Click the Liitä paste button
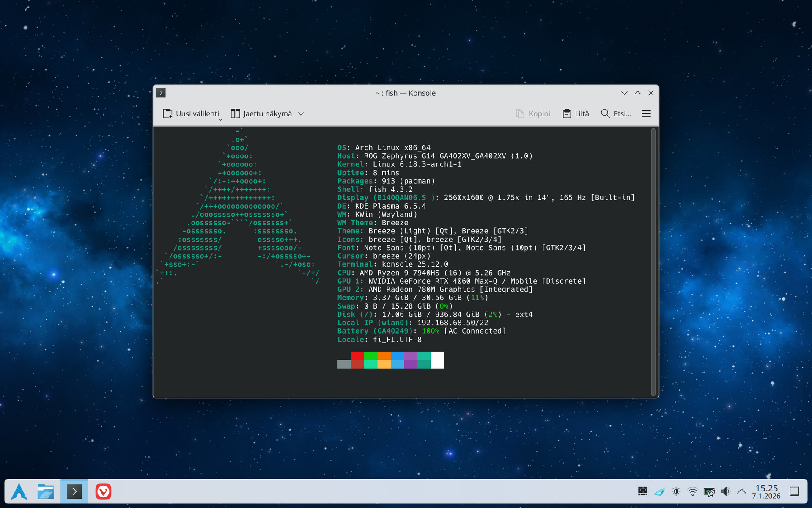The height and width of the screenshot is (508, 812). 576,113
